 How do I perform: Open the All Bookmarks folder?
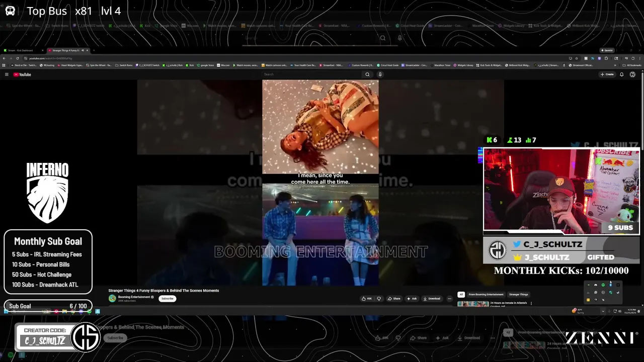click(x=632, y=65)
